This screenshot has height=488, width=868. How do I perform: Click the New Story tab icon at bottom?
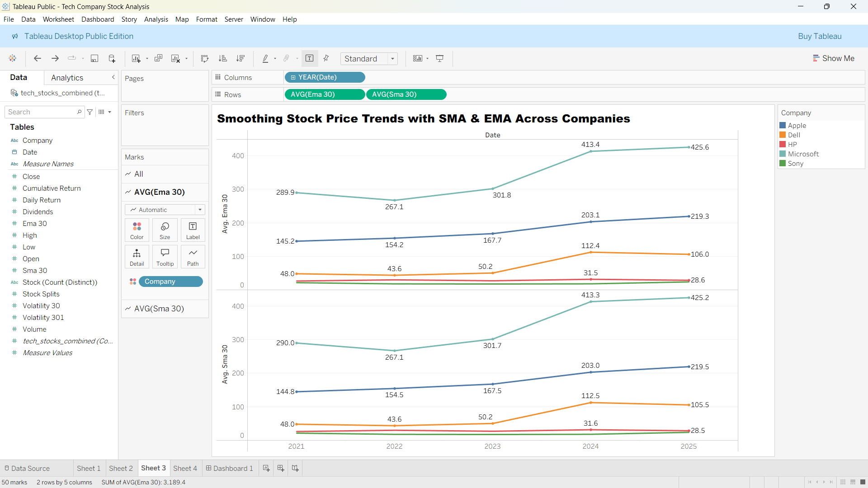(295, 468)
